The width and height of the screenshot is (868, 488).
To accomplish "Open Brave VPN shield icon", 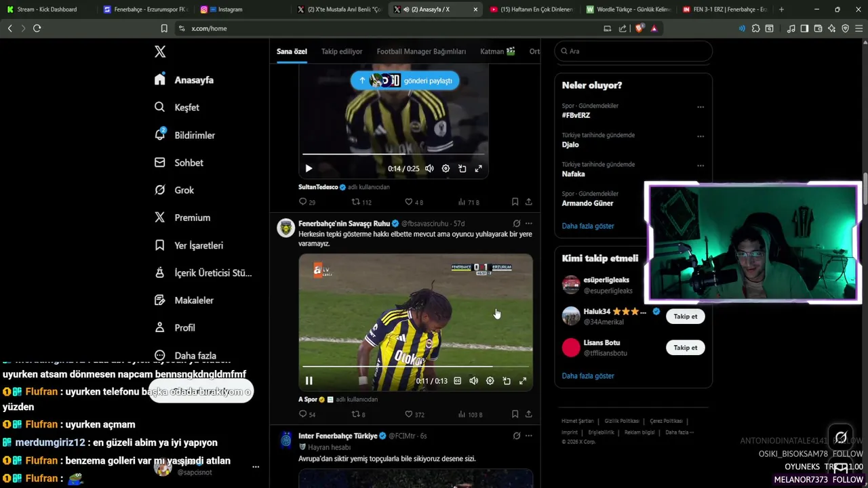I will point(845,28).
